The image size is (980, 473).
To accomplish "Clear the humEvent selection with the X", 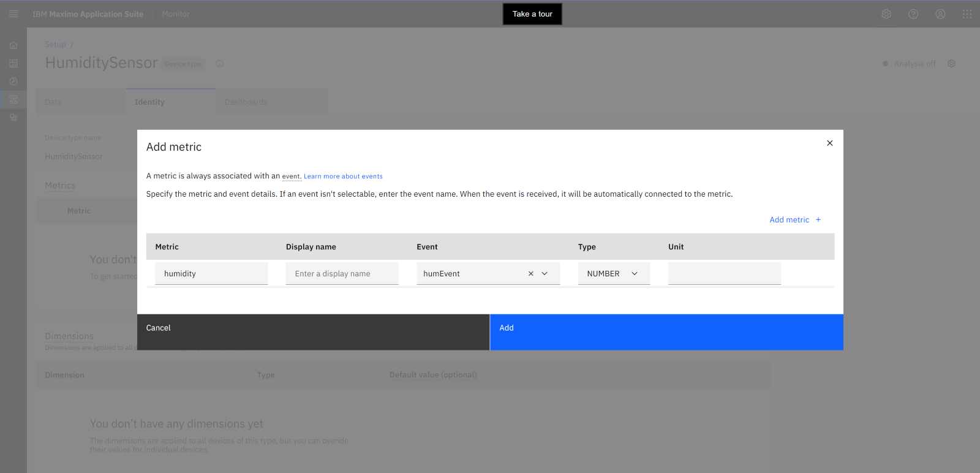I will 531,274.
